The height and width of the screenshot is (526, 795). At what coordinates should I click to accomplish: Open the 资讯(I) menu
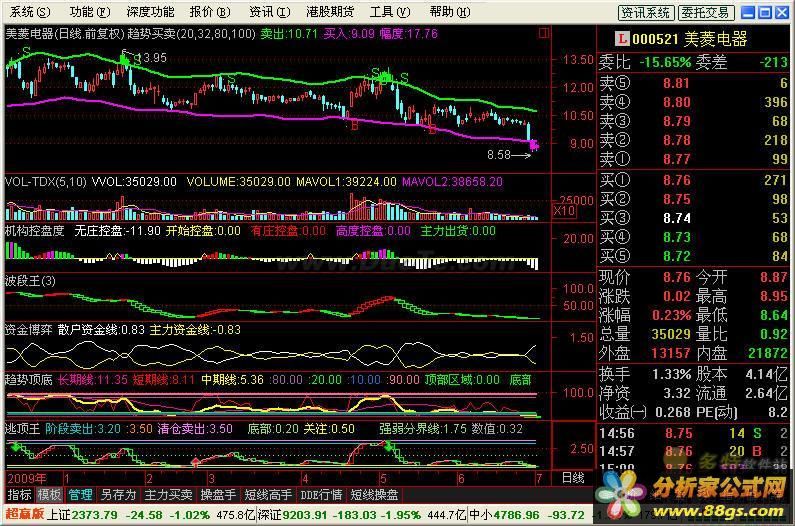point(270,12)
